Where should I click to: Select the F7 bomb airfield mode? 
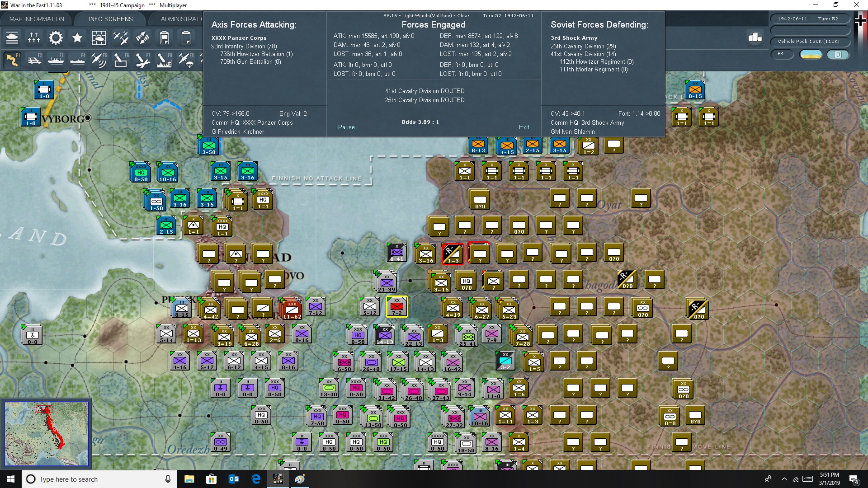point(142,60)
